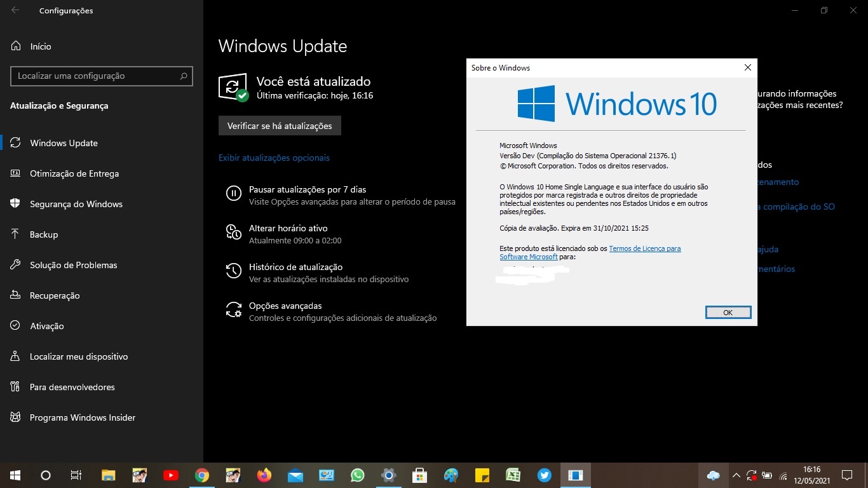Screen dimensions: 868x488
Task: Open Exibir atualizações opcionais link
Action: click(x=274, y=158)
